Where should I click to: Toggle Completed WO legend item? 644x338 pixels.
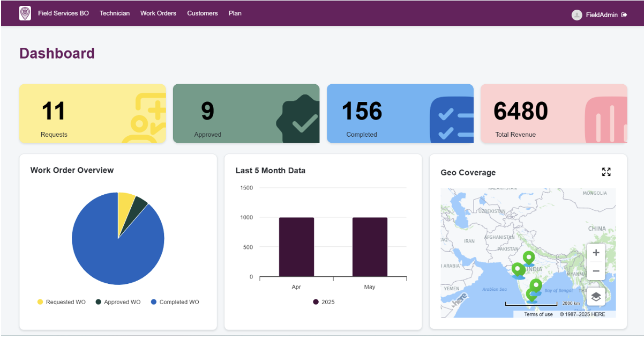coord(175,302)
